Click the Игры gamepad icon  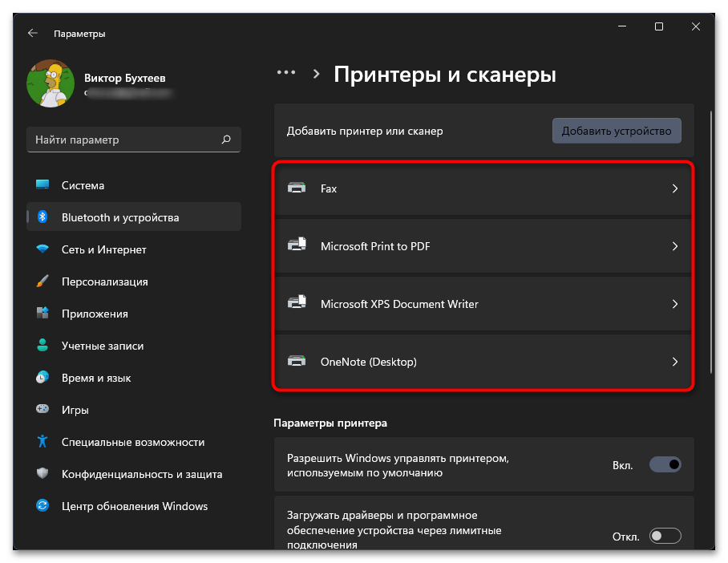click(42, 409)
